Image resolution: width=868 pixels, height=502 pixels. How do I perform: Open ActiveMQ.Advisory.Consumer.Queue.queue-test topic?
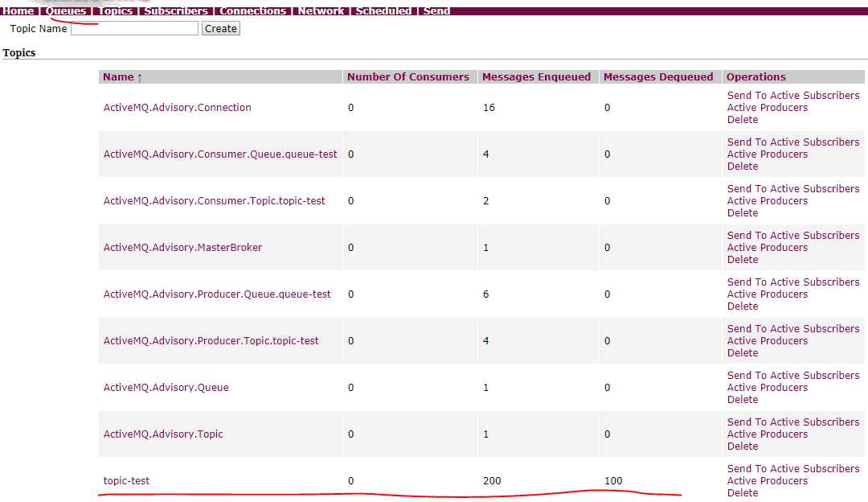click(220, 154)
